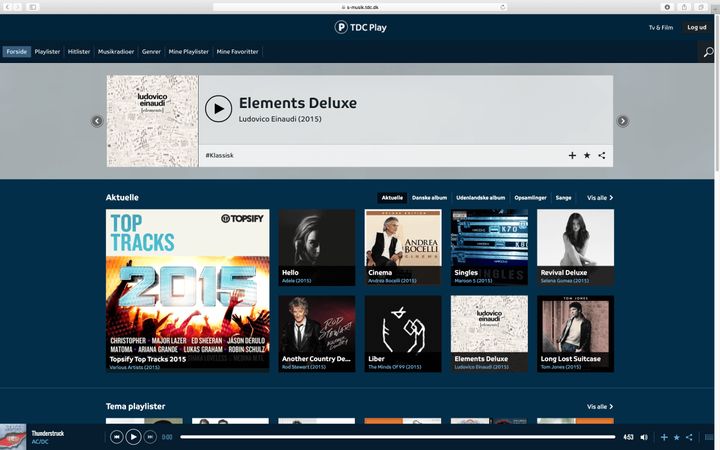Click the browser forward arrow
This screenshot has height=450, width=720.
click(17, 7)
